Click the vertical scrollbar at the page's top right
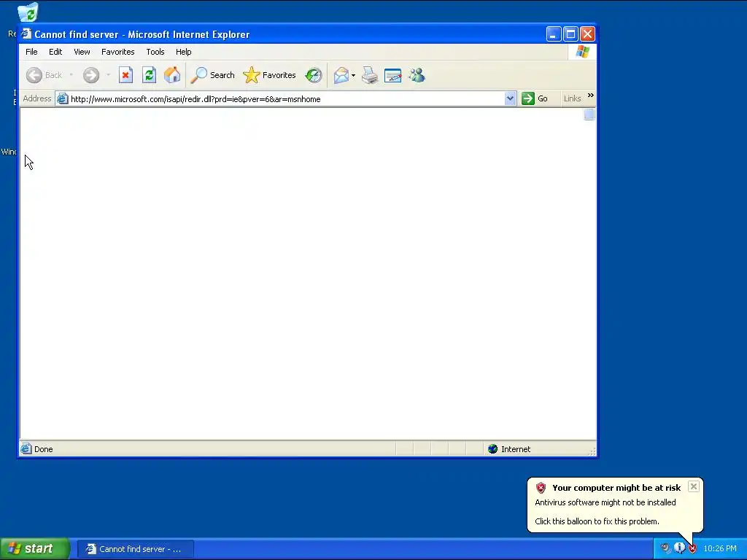The height and width of the screenshot is (560, 747). [589, 114]
